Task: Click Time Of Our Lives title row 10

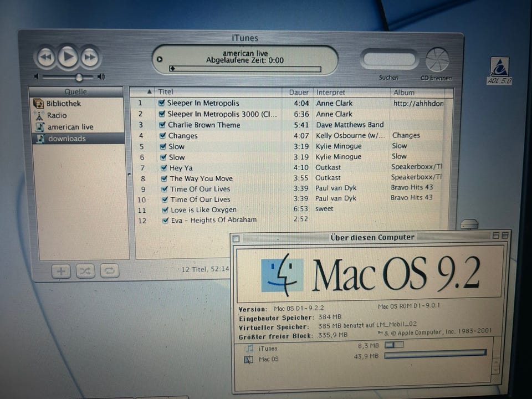Action: pyautogui.click(x=200, y=199)
